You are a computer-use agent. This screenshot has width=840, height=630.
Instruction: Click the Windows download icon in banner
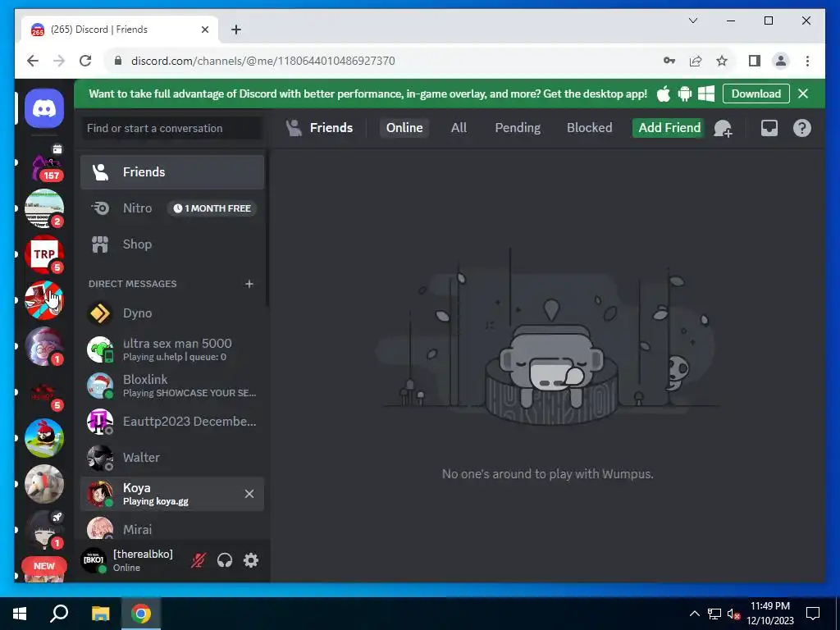(706, 94)
